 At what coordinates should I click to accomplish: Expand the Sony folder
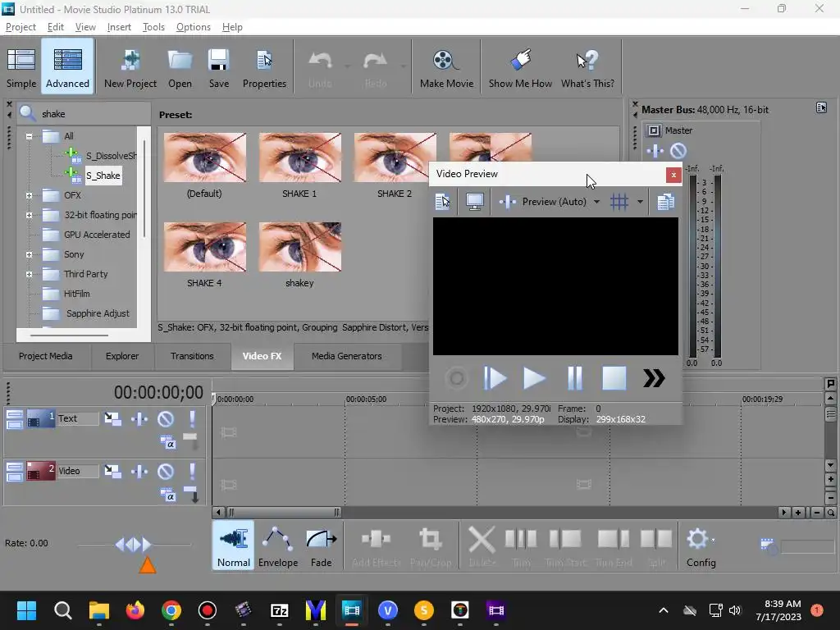29,255
